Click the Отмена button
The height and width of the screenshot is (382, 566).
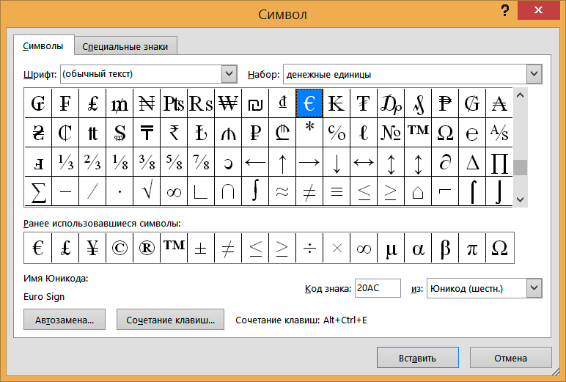pyautogui.click(x=510, y=358)
